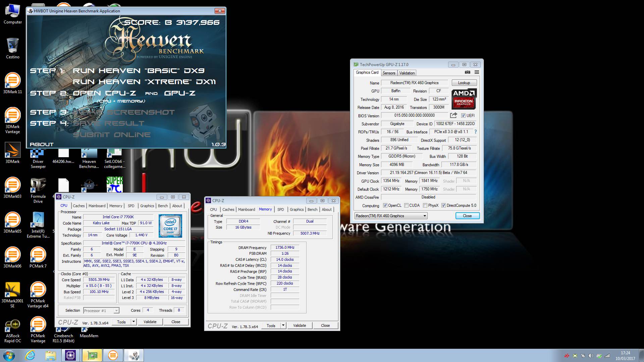This screenshot has width=644, height=362.
Task: Open the Processor #1 selection dropdown
Action: 101,311
